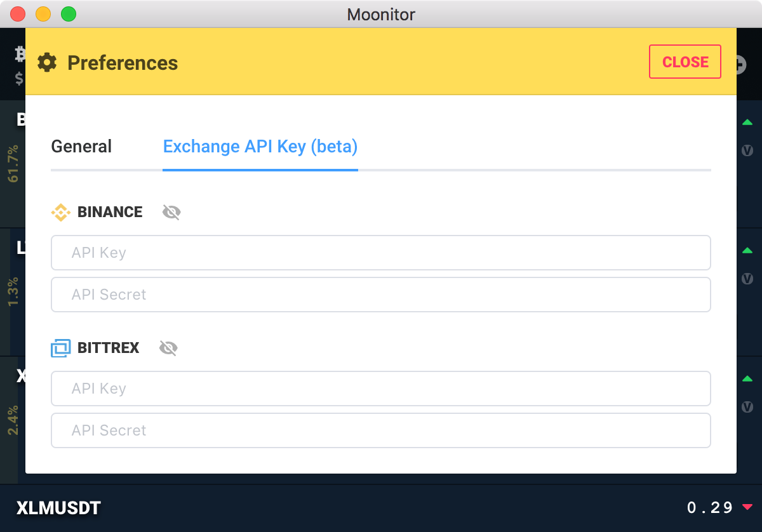Viewport: 762px width, 532px height.
Task: Toggle Bittrex API key visibility
Action: [168, 348]
